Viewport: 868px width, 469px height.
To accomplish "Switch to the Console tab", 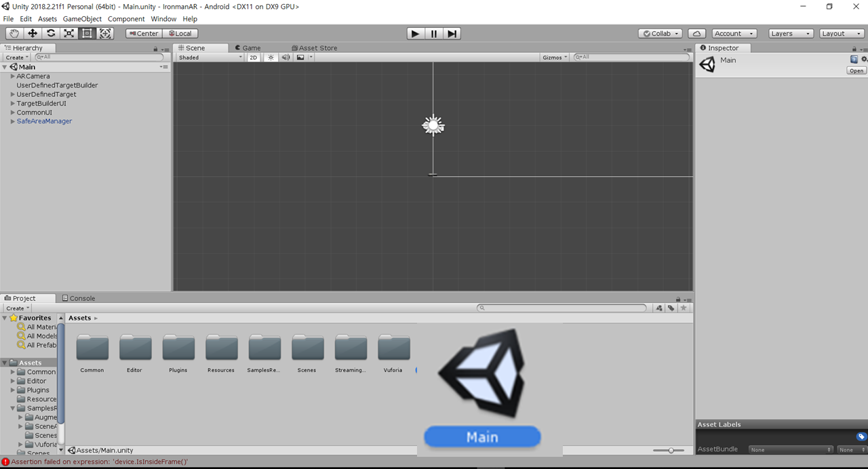I will point(78,298).
